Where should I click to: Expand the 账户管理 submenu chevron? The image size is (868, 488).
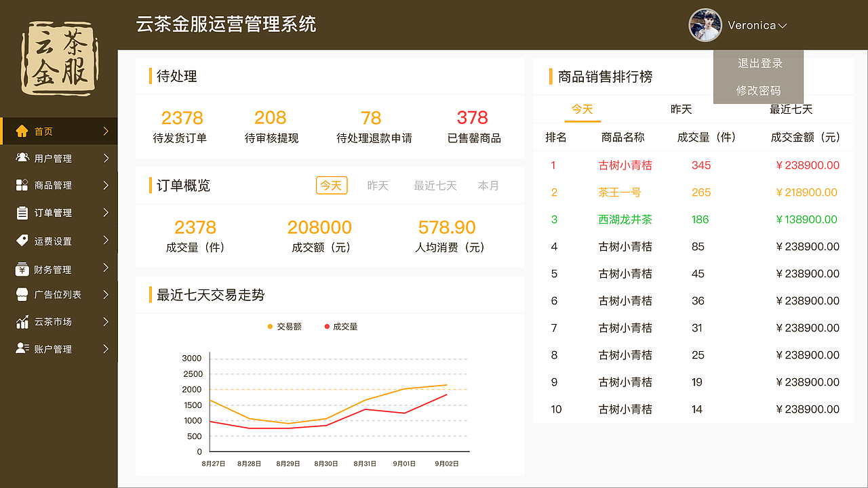105,348
